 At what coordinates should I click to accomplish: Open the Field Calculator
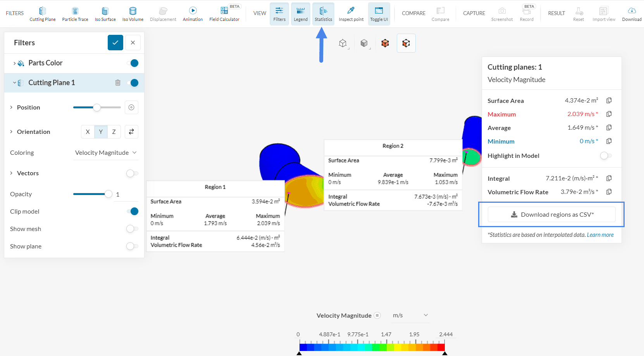coord(224,14)
